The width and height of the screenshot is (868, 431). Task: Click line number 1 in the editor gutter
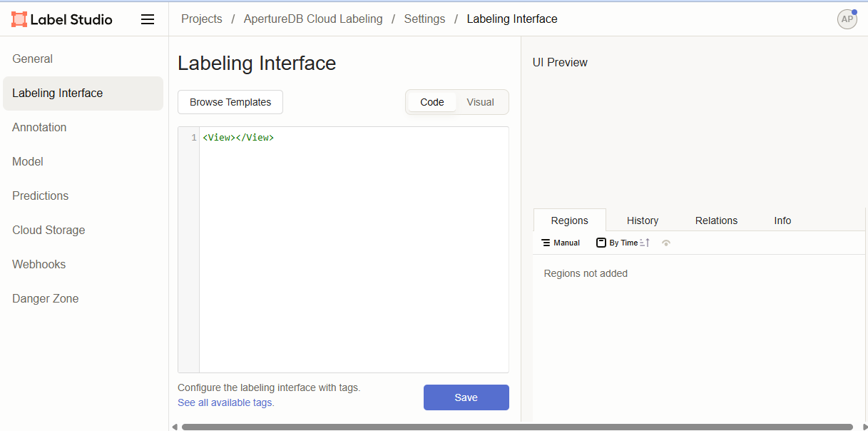(194, 138)
